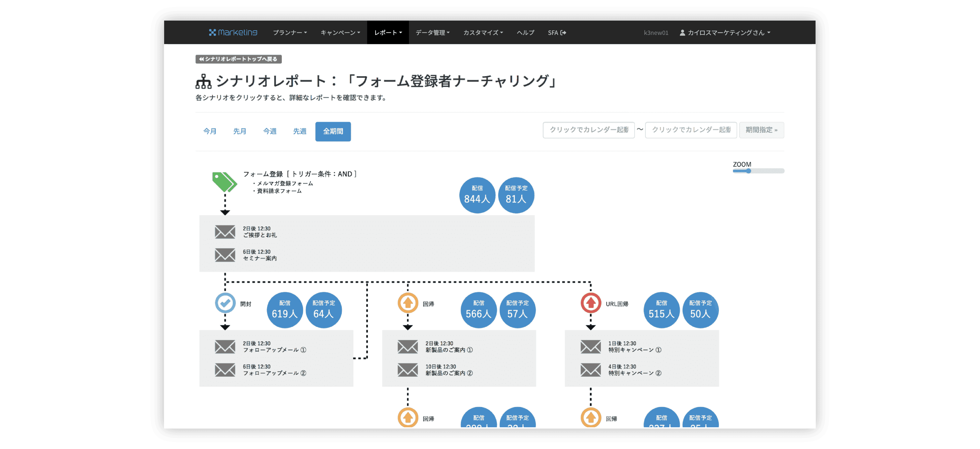The image size is (980, 449).
Task: Click the メルマガ登録フォーム trigger text
Action: (x=285, y=183)
